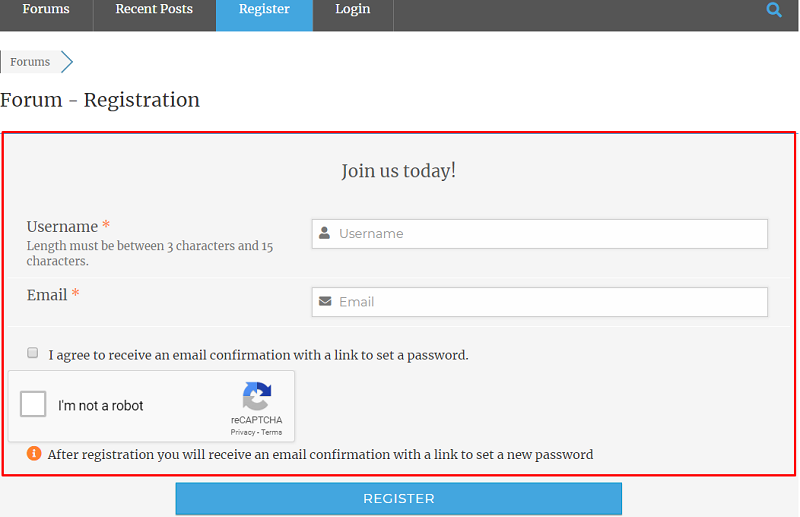Screen dimensions: 800x517
Task: Tick the I'm not a robot checkbox
Action: (x=33, y=404)
